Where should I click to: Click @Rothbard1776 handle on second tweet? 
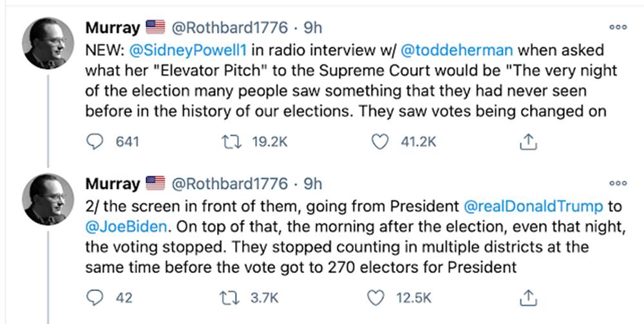coord(228,184)
